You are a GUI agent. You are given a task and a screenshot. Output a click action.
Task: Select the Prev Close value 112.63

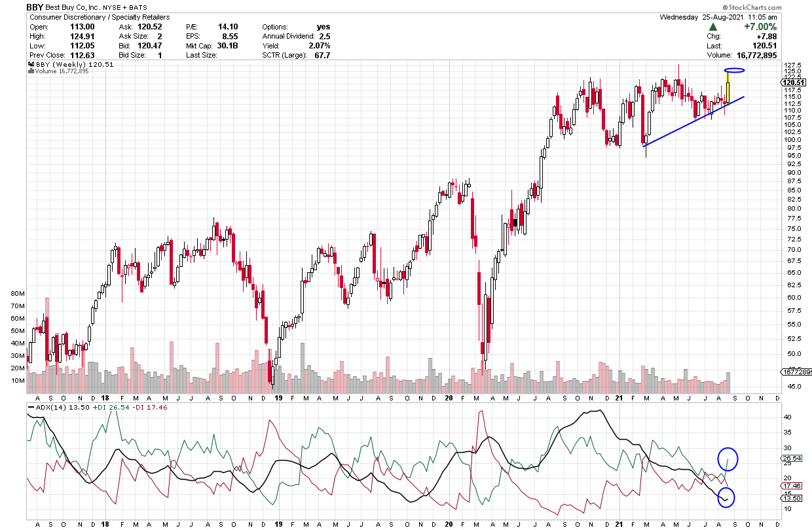click(83, 56)
